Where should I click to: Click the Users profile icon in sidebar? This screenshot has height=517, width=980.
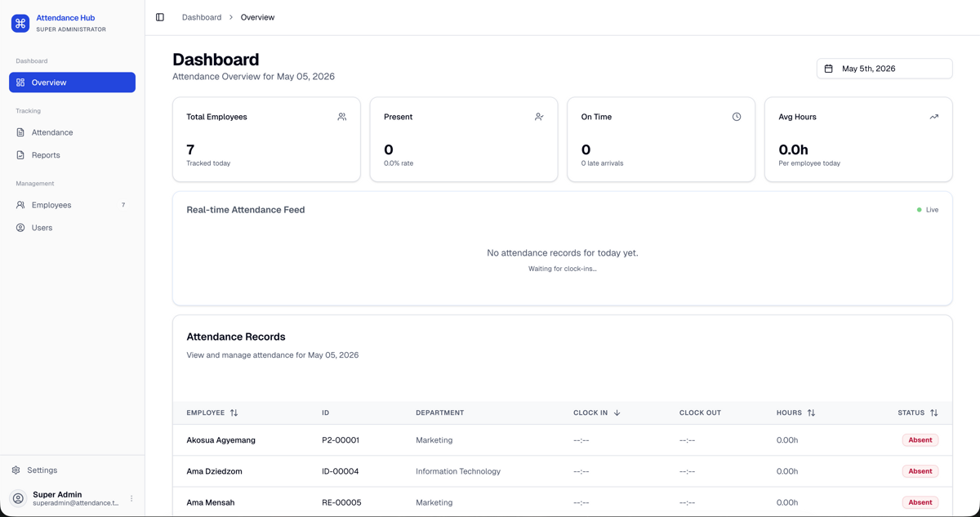pyautogui.click(x=20, y=228)
